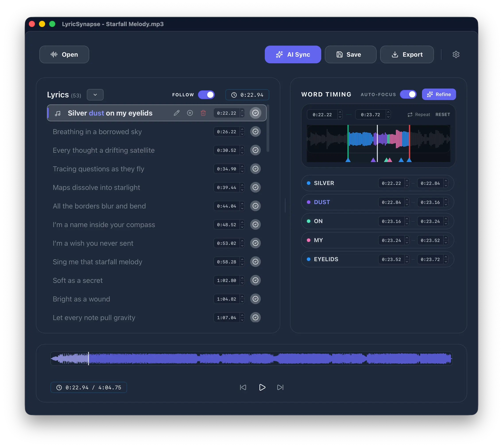Run AI Sync
Viewport: 503px width, 448px height.
coord(293,54)
